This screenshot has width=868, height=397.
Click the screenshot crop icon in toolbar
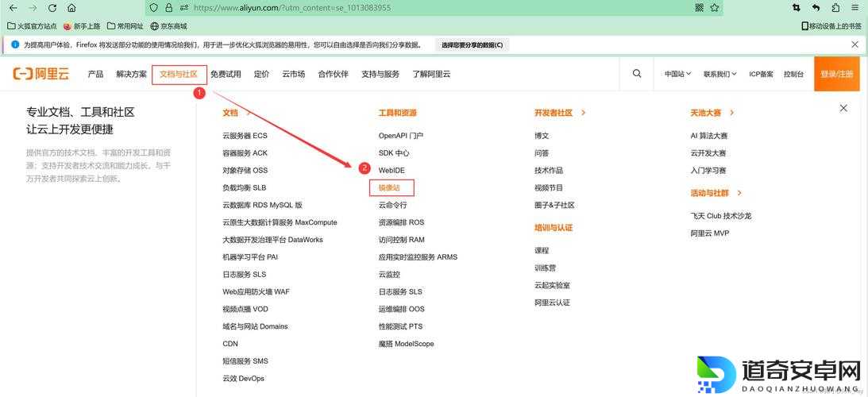pos(796,8)
